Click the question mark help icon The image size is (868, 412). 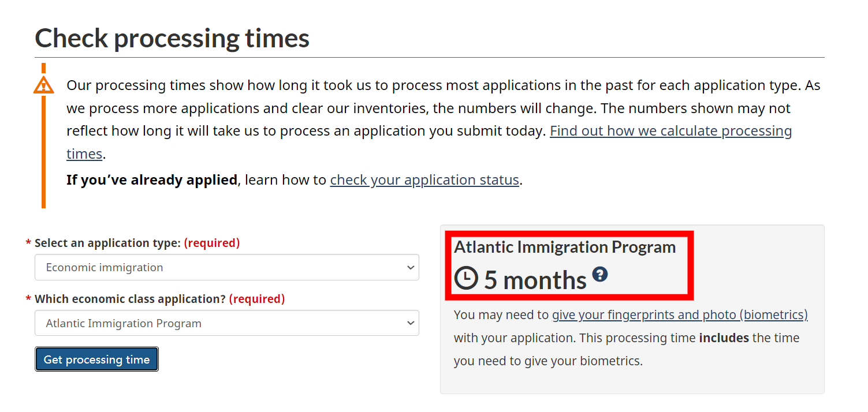pos(600,274)
